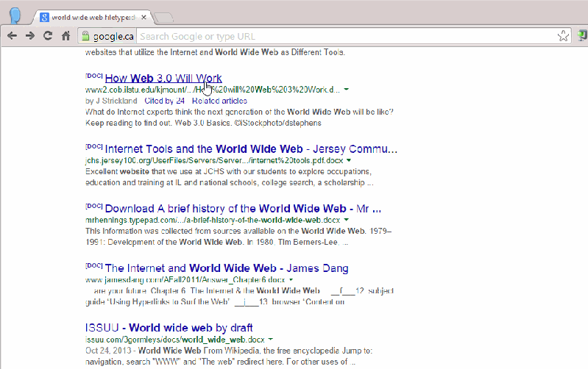
Task: Go back to the previous page
Action: [12, 36]
